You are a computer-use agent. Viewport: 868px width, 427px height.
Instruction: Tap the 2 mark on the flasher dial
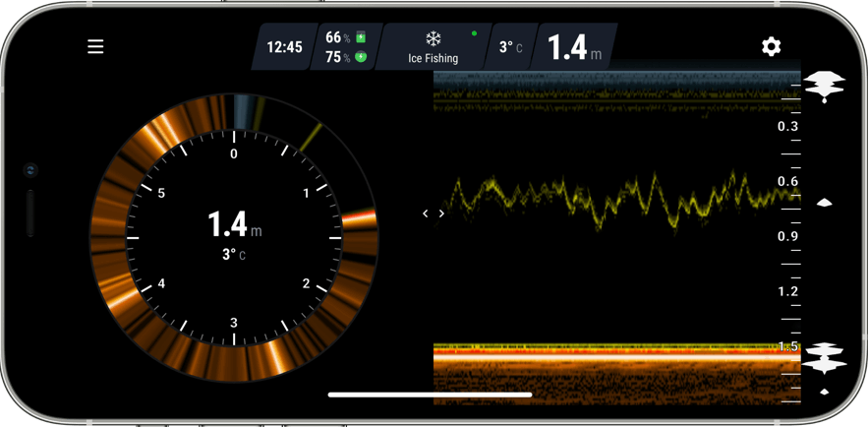click(x=306, y=283)
